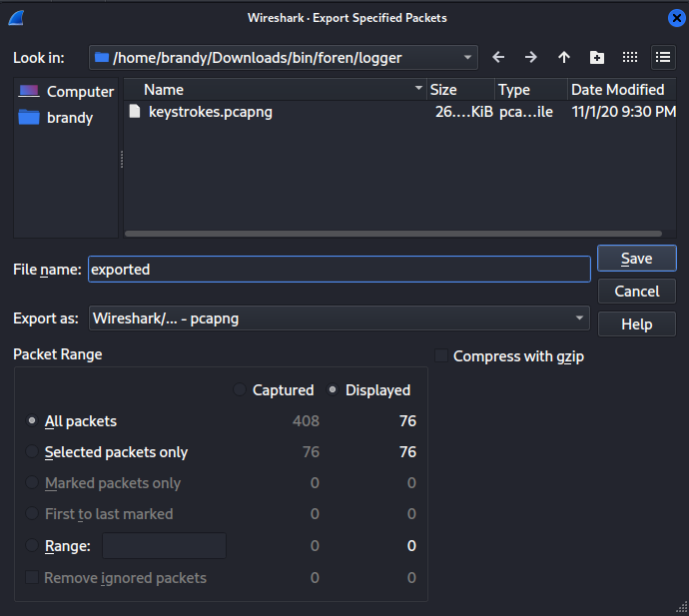Toggle Remove ignored packets checkbox
This screenshot has width=689, height=616.
tap(32, 577)
